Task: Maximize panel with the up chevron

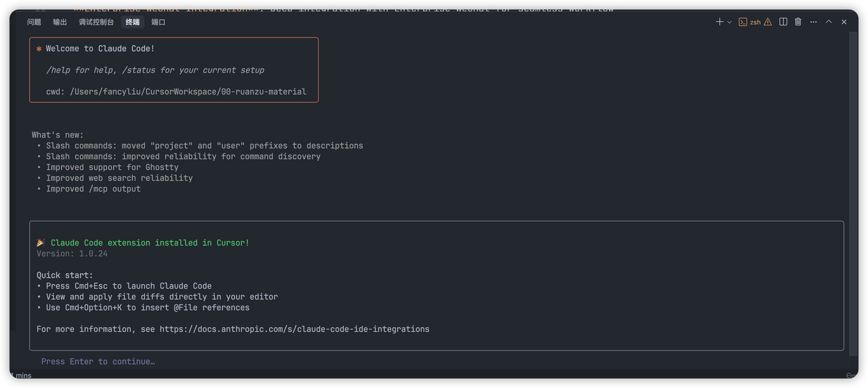Action: pos(829,22)
